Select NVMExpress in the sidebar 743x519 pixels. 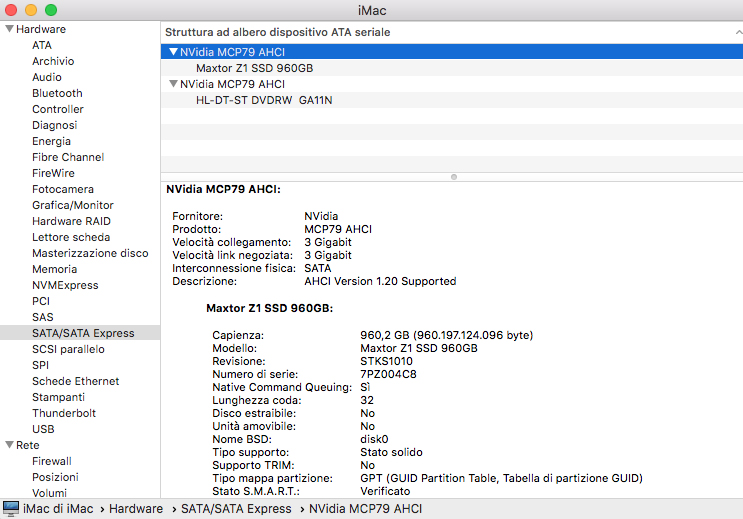point(65,285)
